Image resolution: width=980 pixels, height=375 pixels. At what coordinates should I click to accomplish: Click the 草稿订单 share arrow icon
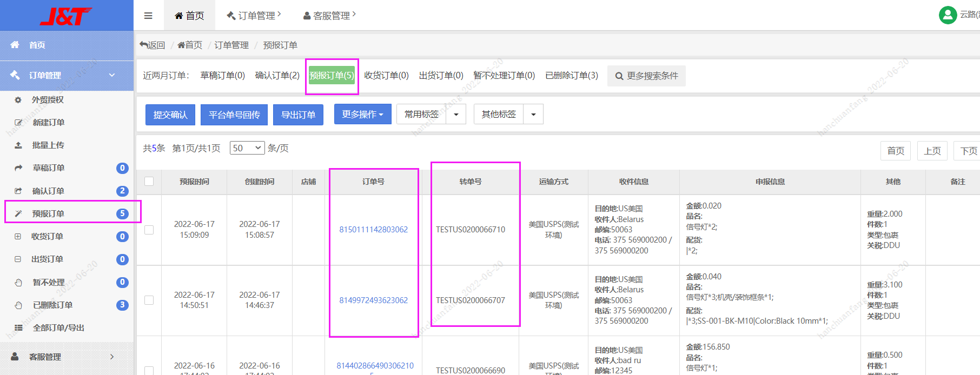click(18, 168)
